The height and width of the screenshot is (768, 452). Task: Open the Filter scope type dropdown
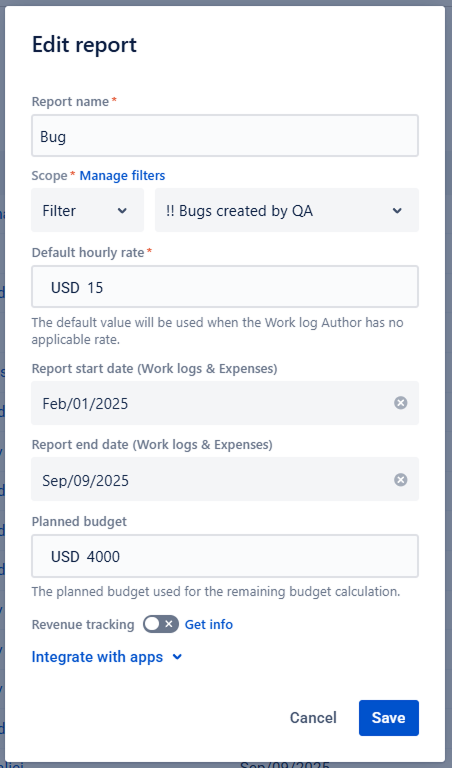pos(87,211)
